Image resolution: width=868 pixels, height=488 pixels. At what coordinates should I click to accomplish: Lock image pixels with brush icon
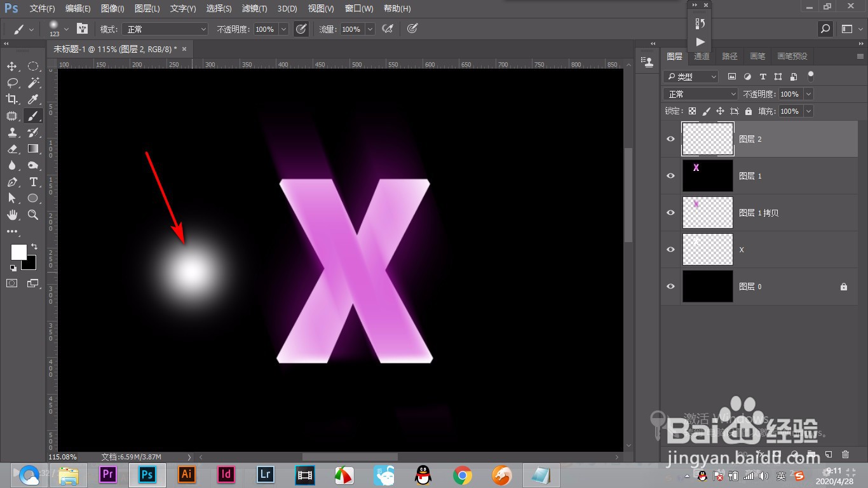coord(706,111)
